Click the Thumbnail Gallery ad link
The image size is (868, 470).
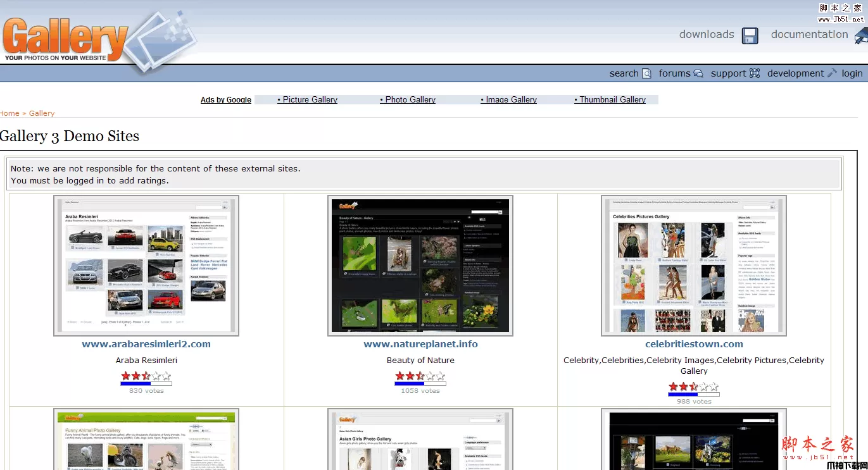(x=612, y=100)
